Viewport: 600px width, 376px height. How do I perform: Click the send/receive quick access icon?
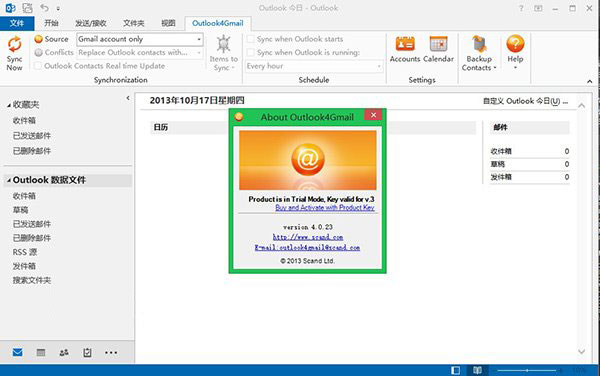click(x=27, y=8)
